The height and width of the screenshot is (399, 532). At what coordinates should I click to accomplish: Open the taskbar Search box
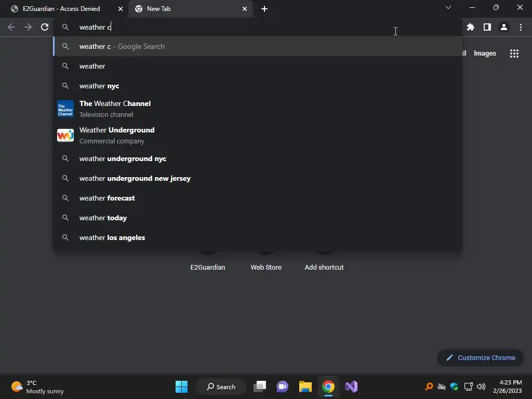click(221, 387)
